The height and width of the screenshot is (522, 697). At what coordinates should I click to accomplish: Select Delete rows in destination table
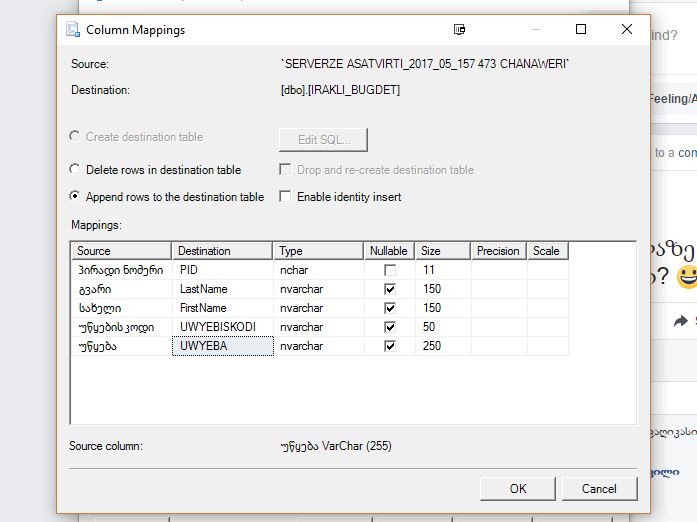[x=75, y=170]
